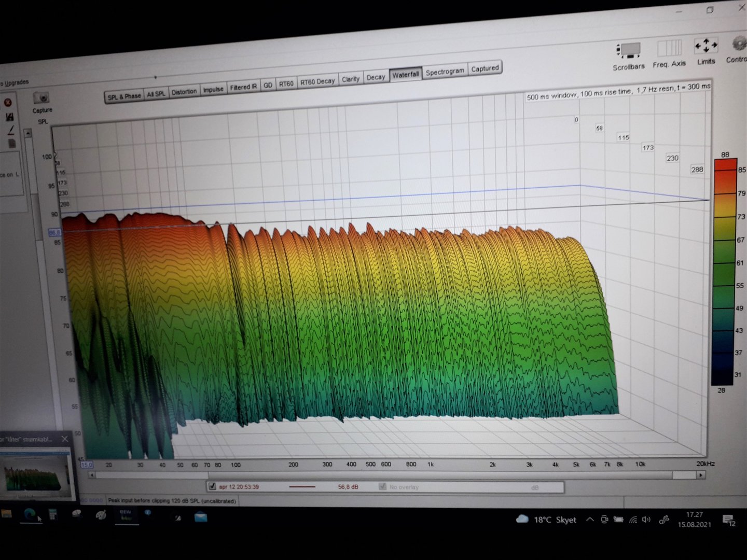Close the taskbar thumbnail preview window
Image resolution: width=747 pixels, height=560 pixels.
coord(65,439)
